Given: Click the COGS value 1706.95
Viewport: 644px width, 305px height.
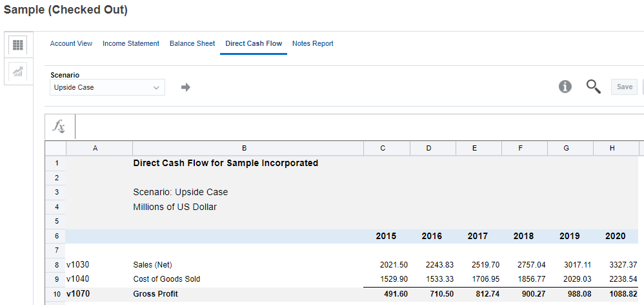Looking at the screenshot, I should pyautogui.click(x=479, y=280).
